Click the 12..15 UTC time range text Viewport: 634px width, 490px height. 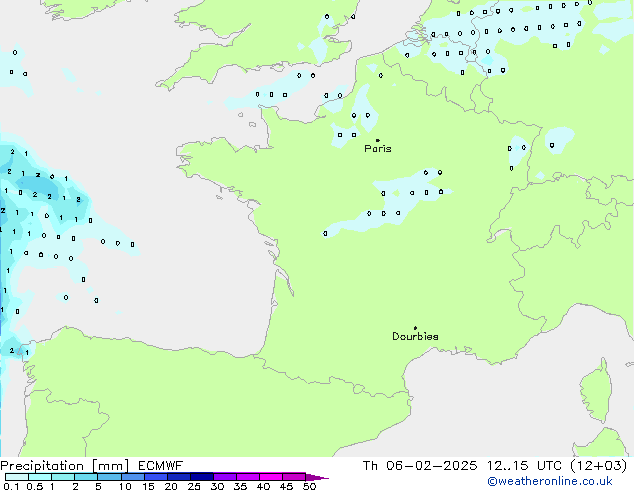click(x=524, y=466)
